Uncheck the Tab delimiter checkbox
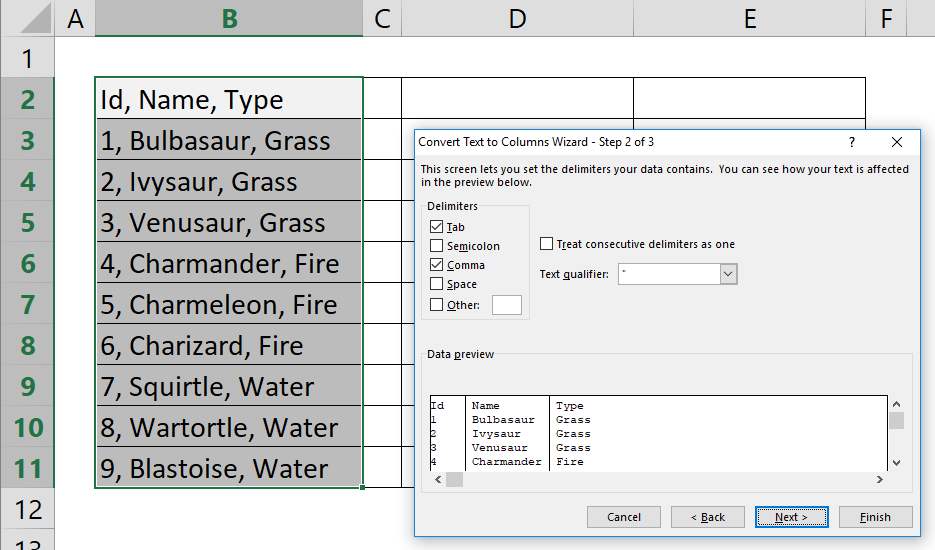 (436, 227)
